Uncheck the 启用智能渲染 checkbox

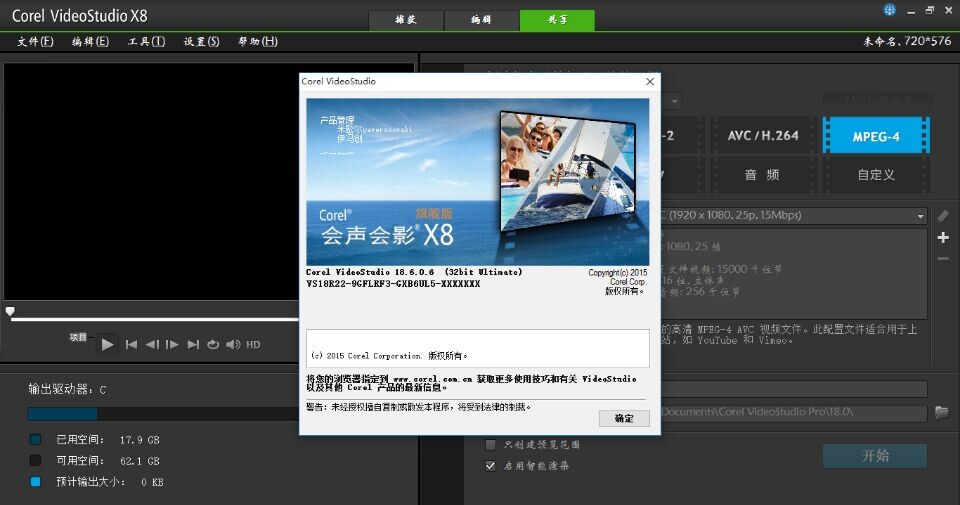point(490,465)
